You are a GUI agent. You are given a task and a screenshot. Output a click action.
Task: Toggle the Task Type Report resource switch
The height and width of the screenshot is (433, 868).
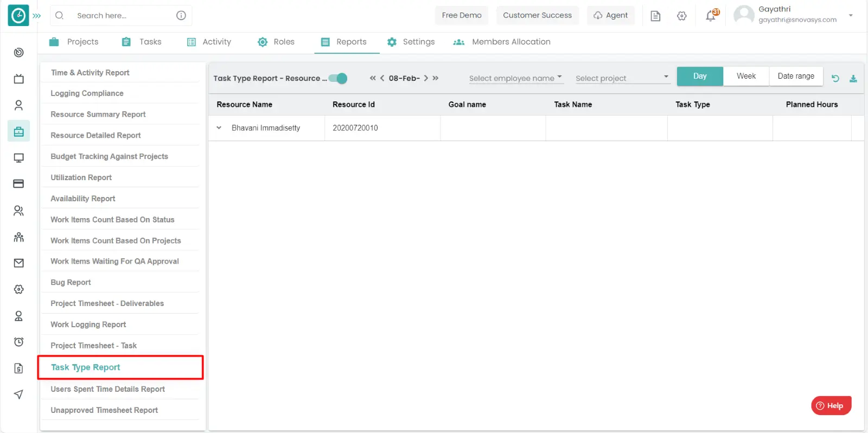pyautogui.click(x=339, y=78)
